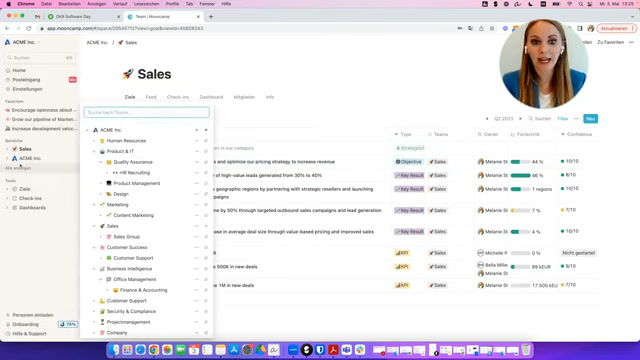This screenshot has width=640, height=360.
Task: Collapse the Quality Assurance team node
Action: [101, 162]
